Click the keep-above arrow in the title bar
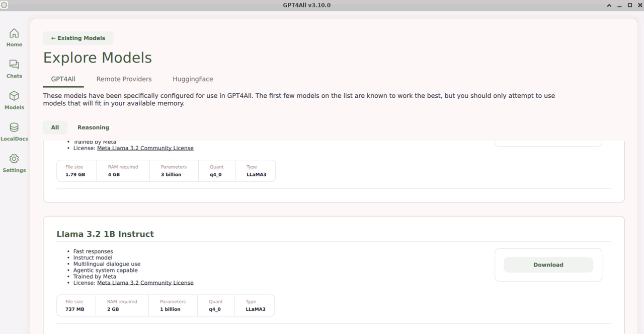 tap(609, 5)
